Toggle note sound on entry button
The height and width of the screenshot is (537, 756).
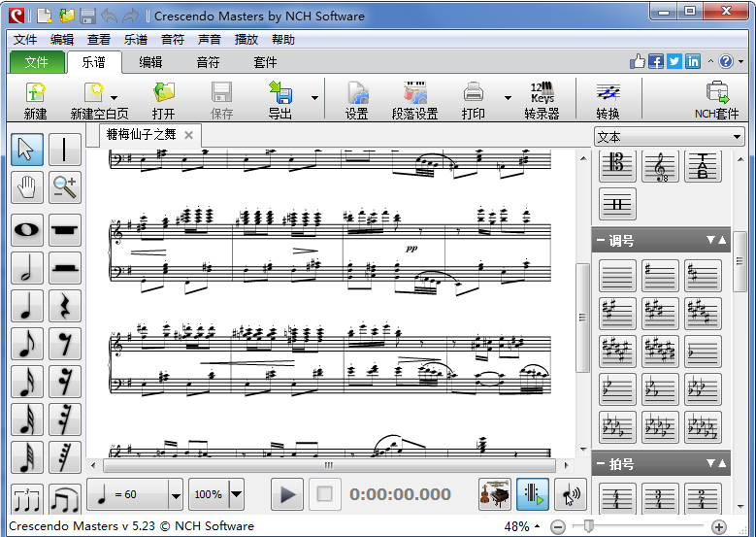pyautogui.click(x=571, y=494)
